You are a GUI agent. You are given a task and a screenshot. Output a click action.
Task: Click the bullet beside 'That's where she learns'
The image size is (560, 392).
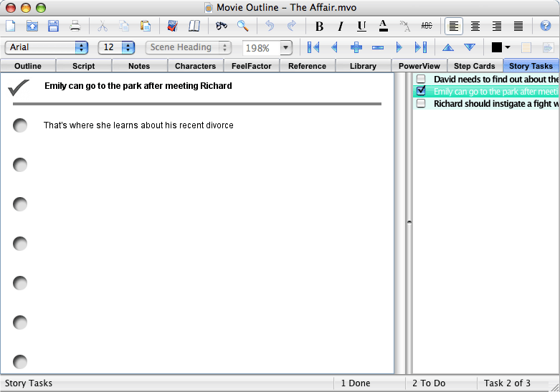(20, 125)
